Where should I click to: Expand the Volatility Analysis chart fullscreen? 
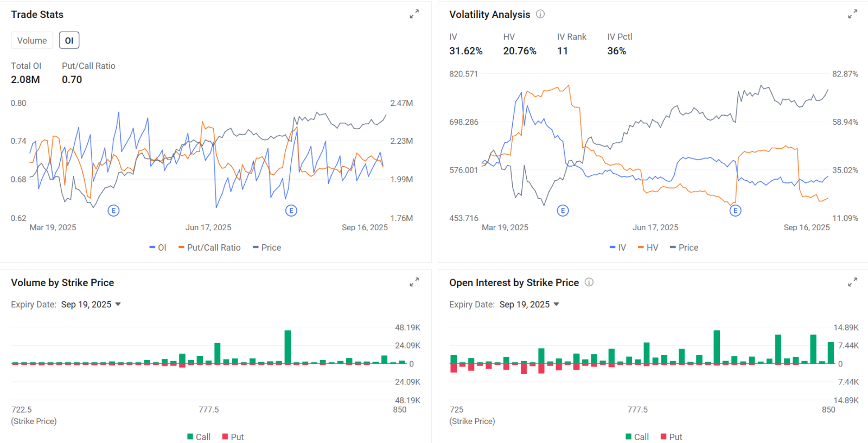852,14
